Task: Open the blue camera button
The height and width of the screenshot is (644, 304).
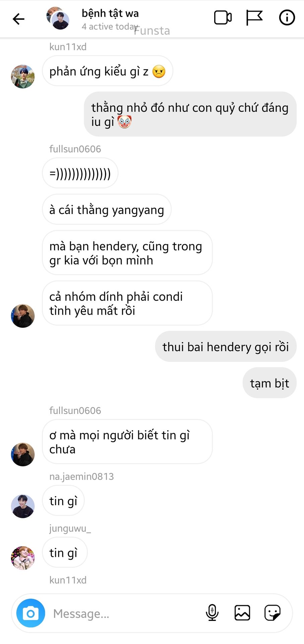Action: point(31,613)
